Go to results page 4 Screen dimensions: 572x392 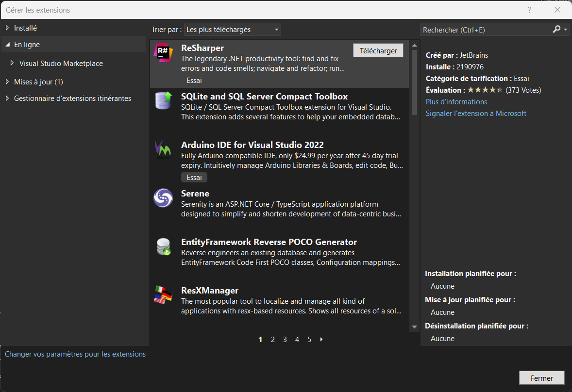(x=297, y=340)
